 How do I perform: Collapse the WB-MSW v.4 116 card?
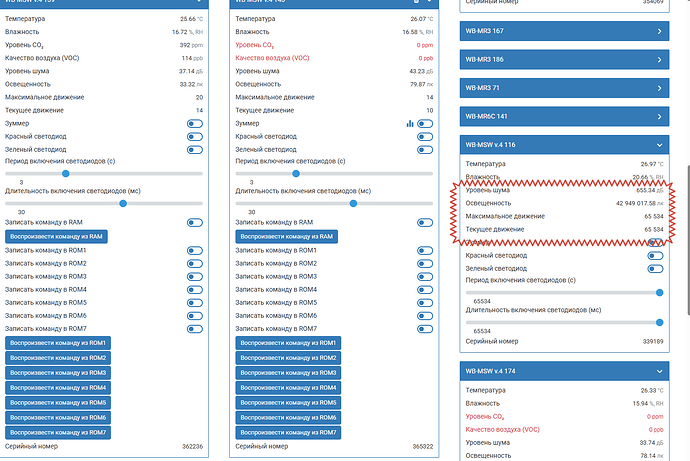point(659,145)
